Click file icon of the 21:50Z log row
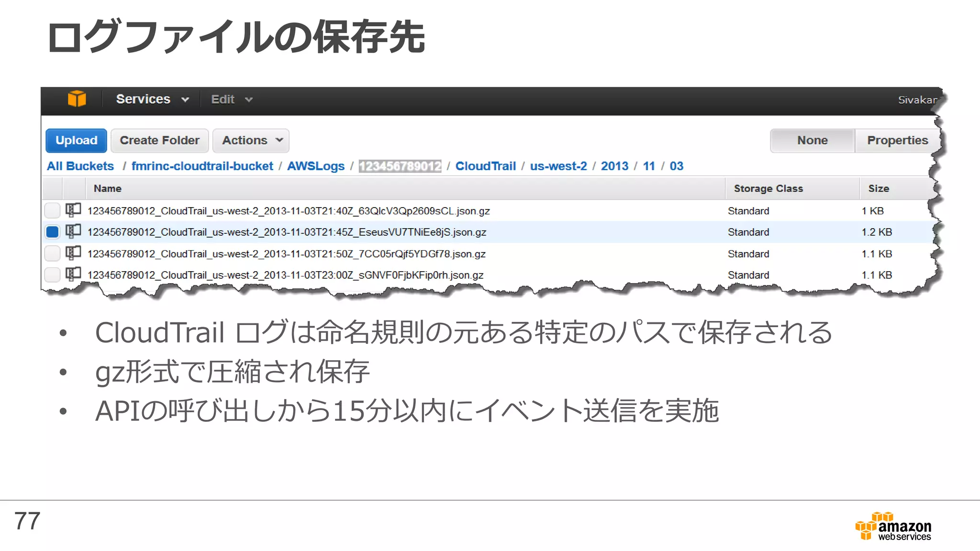 [73, 253]
